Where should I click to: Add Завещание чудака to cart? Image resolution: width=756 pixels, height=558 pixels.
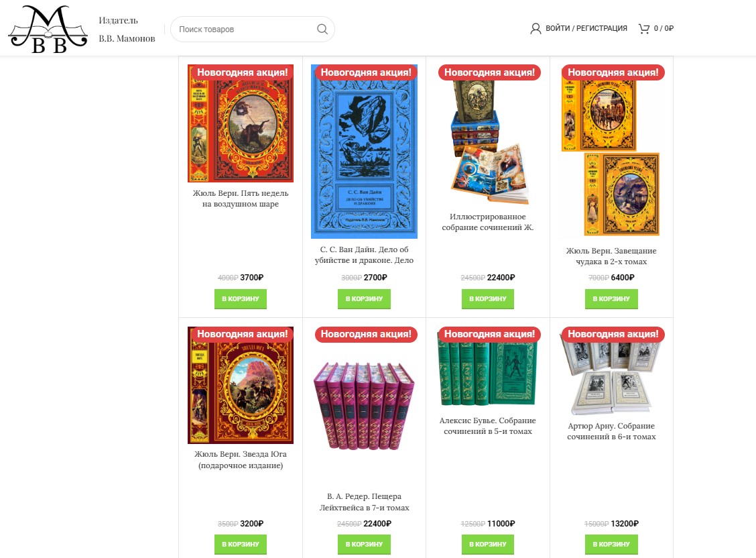[x=611, y=299]
